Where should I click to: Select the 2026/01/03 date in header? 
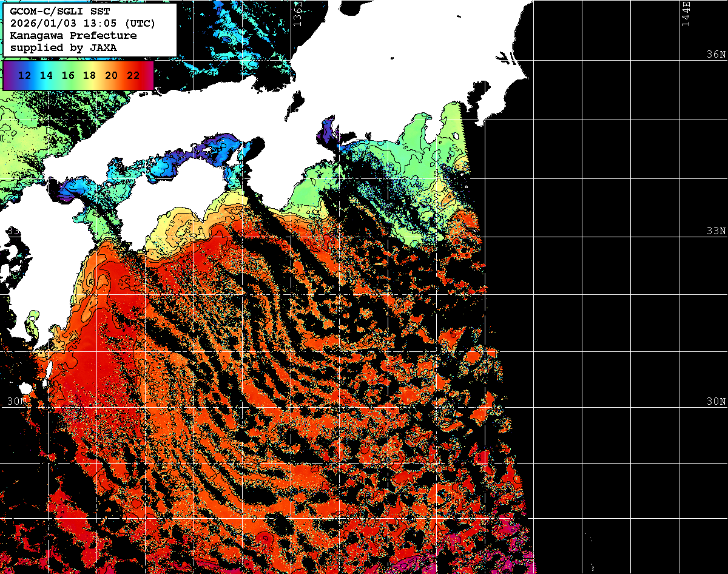[39, 24]
